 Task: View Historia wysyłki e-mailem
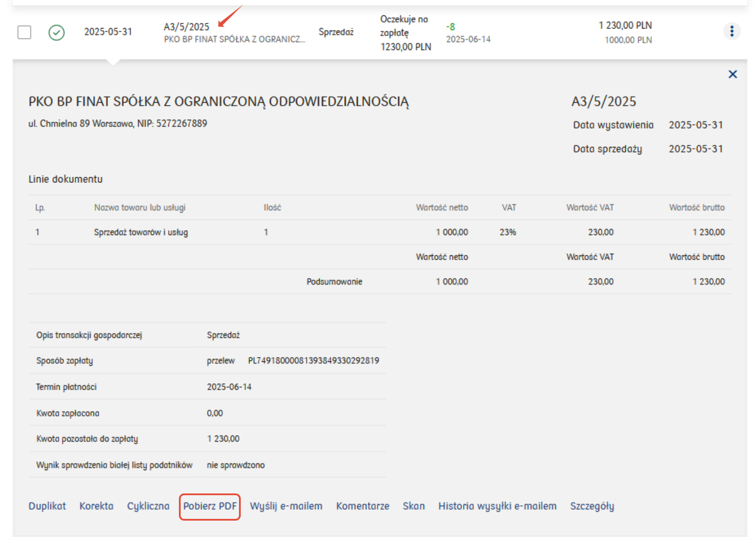[x=497, y=506]
